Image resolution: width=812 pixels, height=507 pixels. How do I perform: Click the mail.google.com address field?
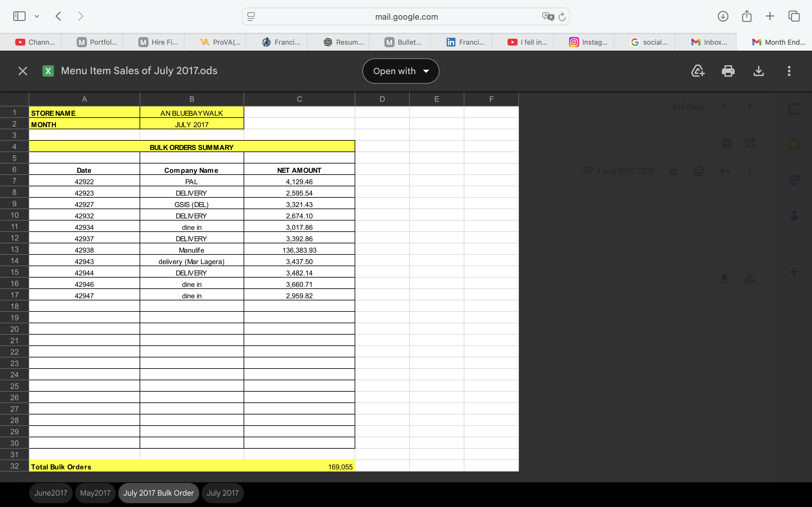(406, 16)
